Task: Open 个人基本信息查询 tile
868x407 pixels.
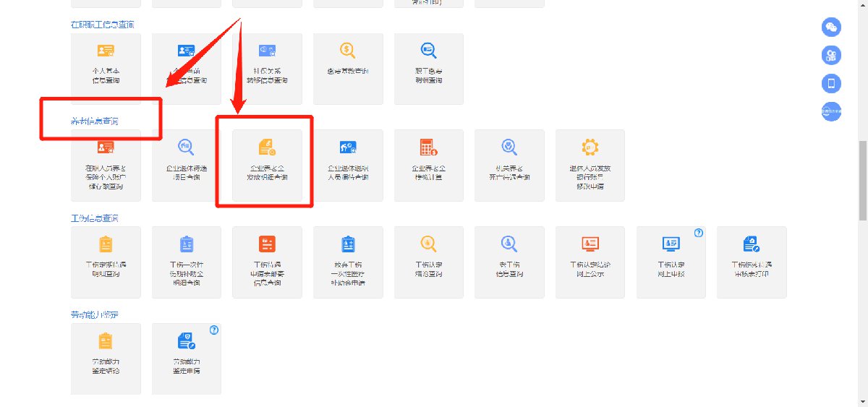Action: (106, 67)
